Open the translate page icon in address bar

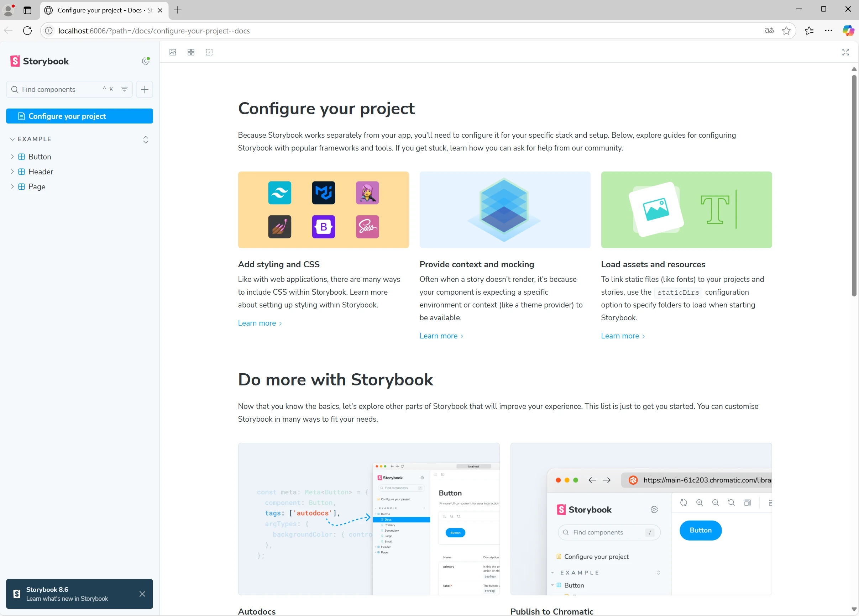coord(769,31)
